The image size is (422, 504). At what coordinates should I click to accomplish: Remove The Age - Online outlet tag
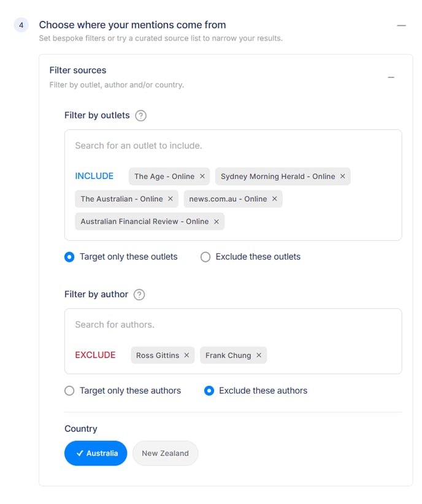point(202,177)
